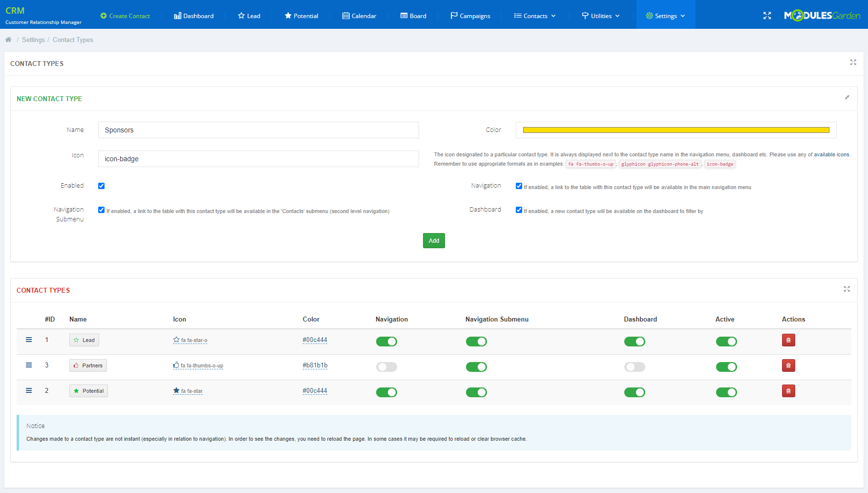This screenshot has width=868, height=493.
Task: Click the Name field containing Sponsors
Action: [258, 130]
